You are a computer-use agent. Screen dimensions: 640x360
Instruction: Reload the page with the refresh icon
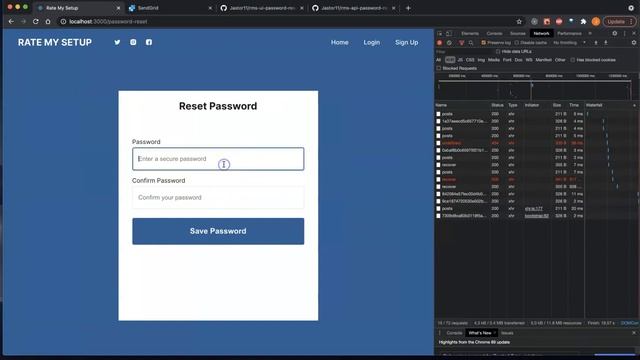pos(36,22)
